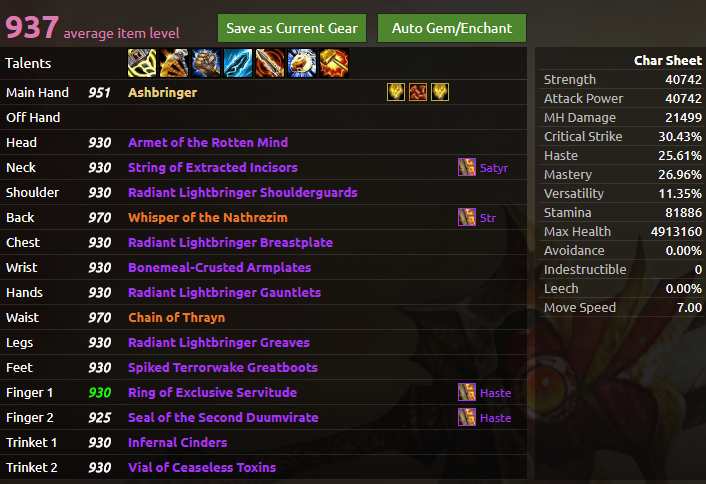This screenshot has height=484, width=706.
Task: Click the rightmost Ashbringer relic icon
Action: pyautogui.click(x=439, y=92)
